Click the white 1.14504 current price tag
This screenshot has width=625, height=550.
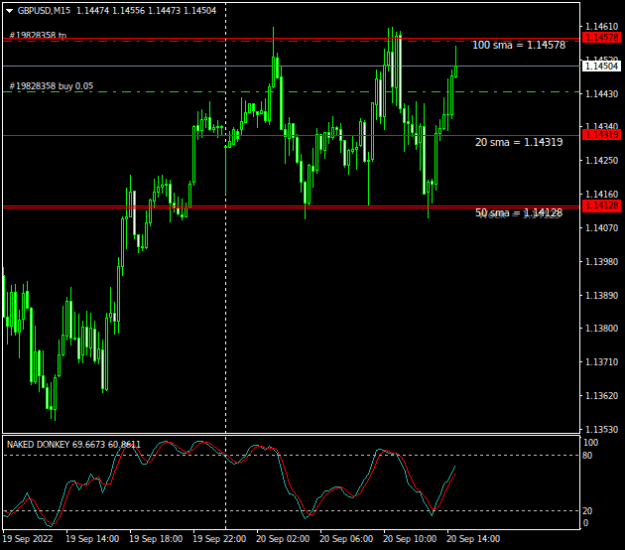pos(601,66)
